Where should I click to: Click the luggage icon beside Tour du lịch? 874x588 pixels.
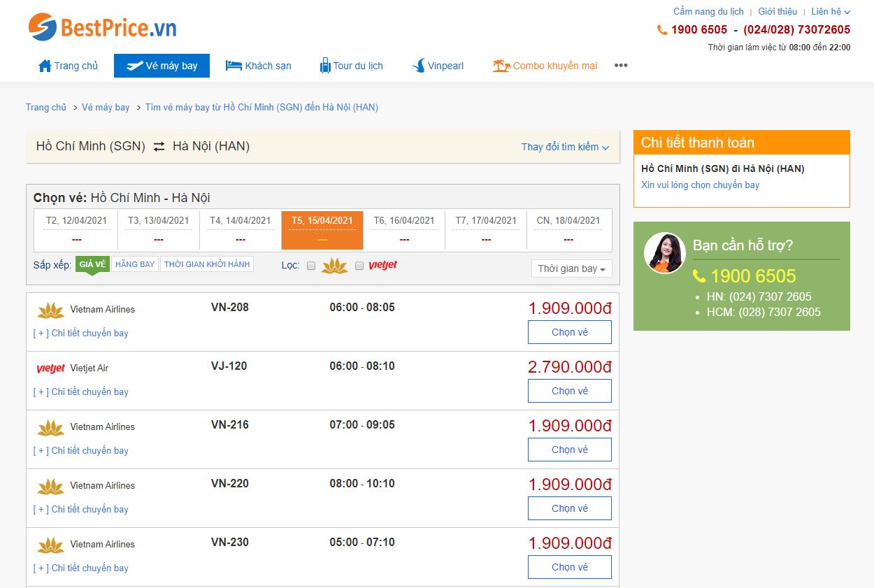coord(325,66)
